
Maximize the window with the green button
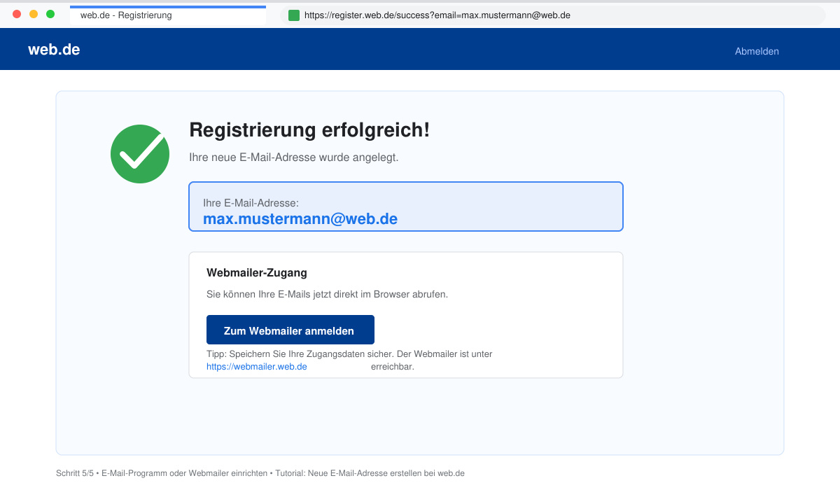[x=50, y=14]
